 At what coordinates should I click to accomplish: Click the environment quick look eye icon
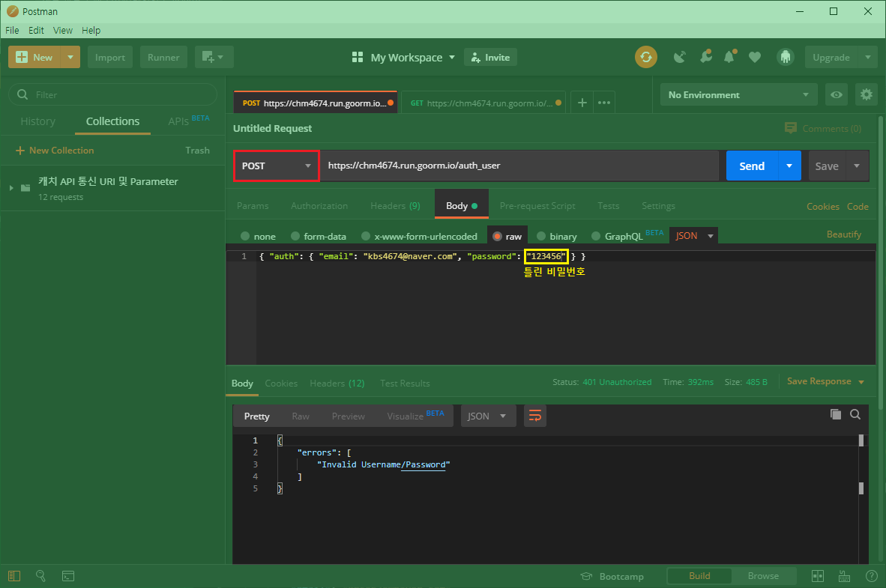tap(837, 95)
